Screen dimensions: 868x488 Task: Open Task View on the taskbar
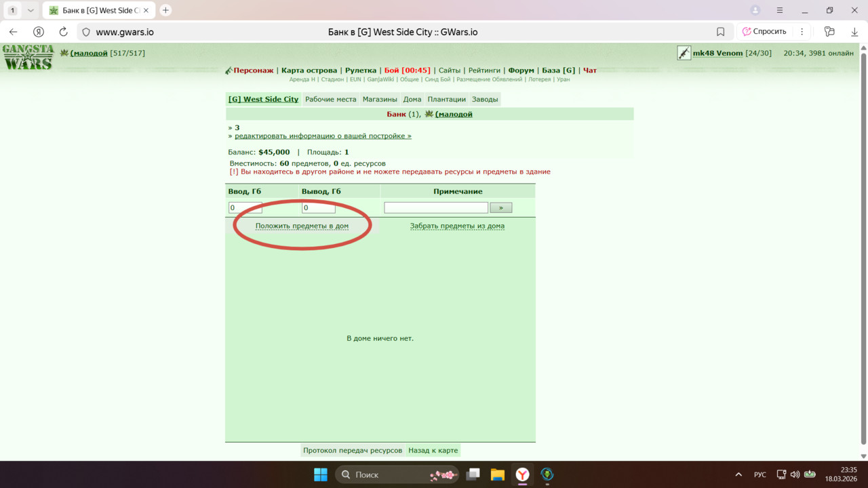[473, 474]
